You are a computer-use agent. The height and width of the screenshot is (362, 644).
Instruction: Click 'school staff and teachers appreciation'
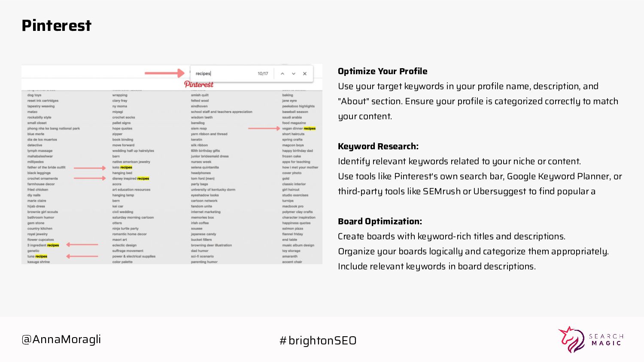click(222, 112)
